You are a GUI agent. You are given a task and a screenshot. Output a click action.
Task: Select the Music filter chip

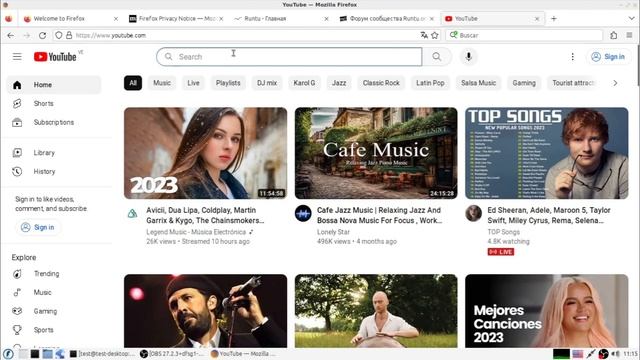tap(162, 83)
